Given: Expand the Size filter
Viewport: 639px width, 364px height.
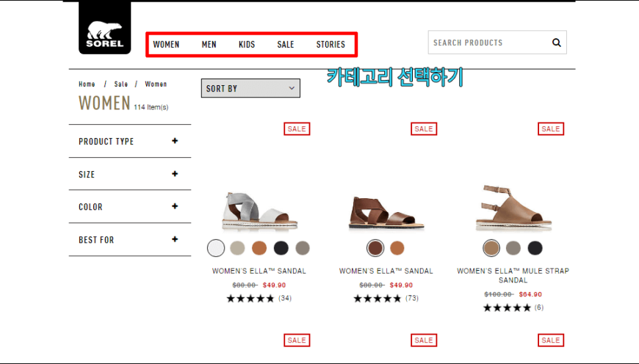Looking at the screenshot, I should [129, 174].
